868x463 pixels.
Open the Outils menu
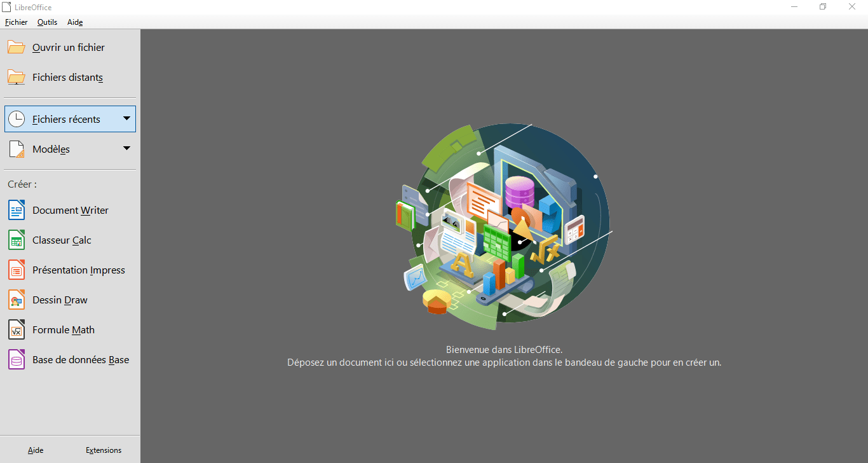[x=47, y=22]
